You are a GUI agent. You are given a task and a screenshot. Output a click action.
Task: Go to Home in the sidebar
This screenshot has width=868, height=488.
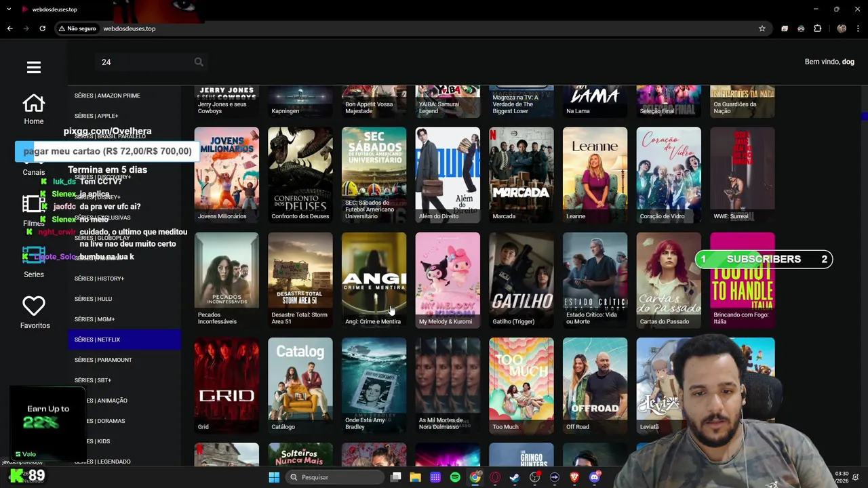[x=34, y=109]
